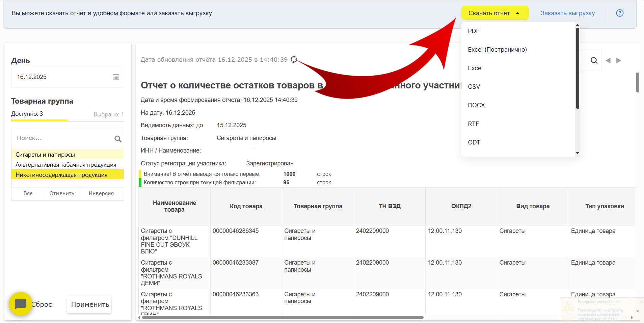Select Альтернативная табачная продукция in the list

pos(68,165)
